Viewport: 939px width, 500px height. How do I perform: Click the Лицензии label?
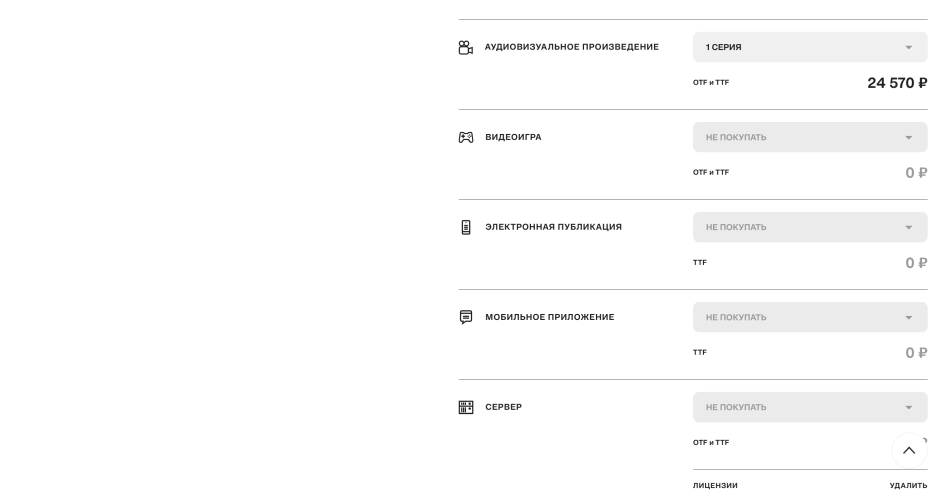pyautogui.click(x=715, y=486)
